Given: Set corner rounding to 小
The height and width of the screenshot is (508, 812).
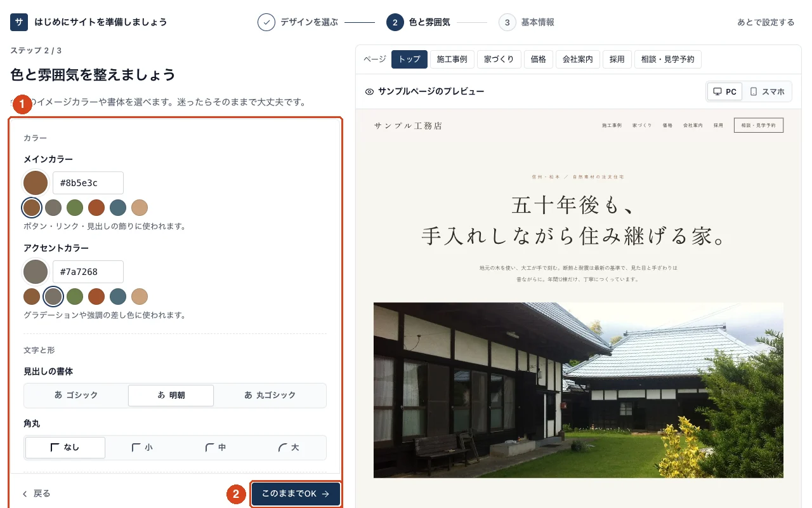Looking at the screenshot, I should point(142,447).
